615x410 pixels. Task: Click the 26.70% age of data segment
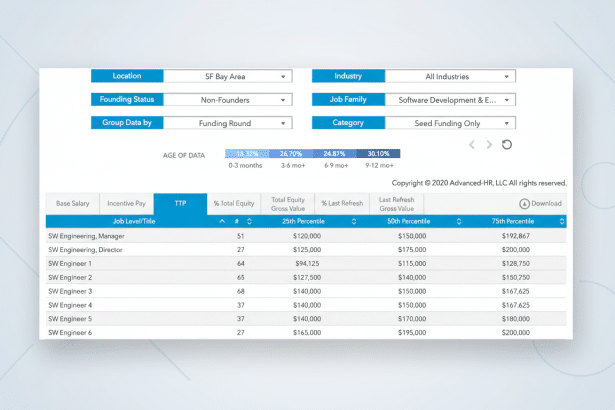pos(291,154)
